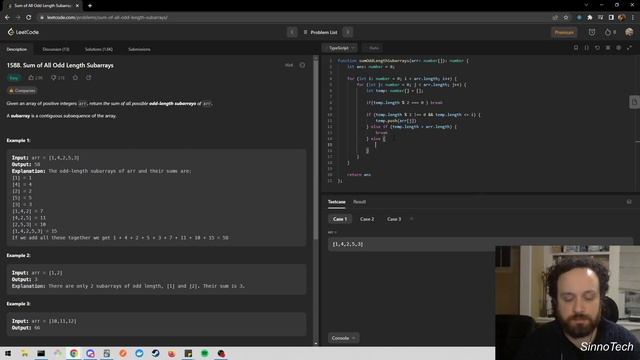The width and height of the screenshot is (640, 360).
Task: Open the LeetCode profile avatar
Action: pos(629,32)
